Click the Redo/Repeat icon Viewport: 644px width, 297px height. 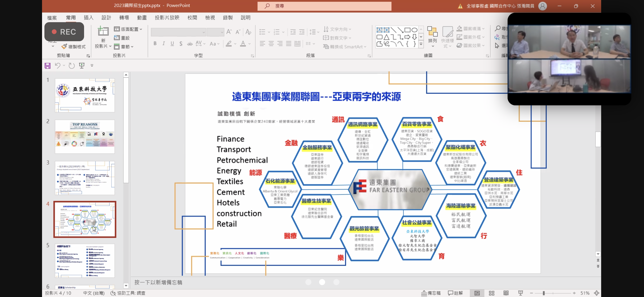tap(72, 65)
